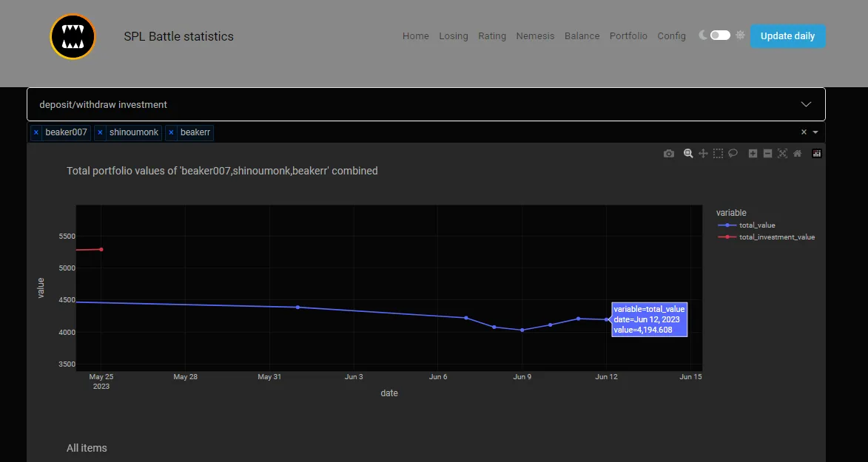This screenshot has width=868, height=462.
Task: Click the Update daily button
Action: pyautogui.click(x=788, y=36)
